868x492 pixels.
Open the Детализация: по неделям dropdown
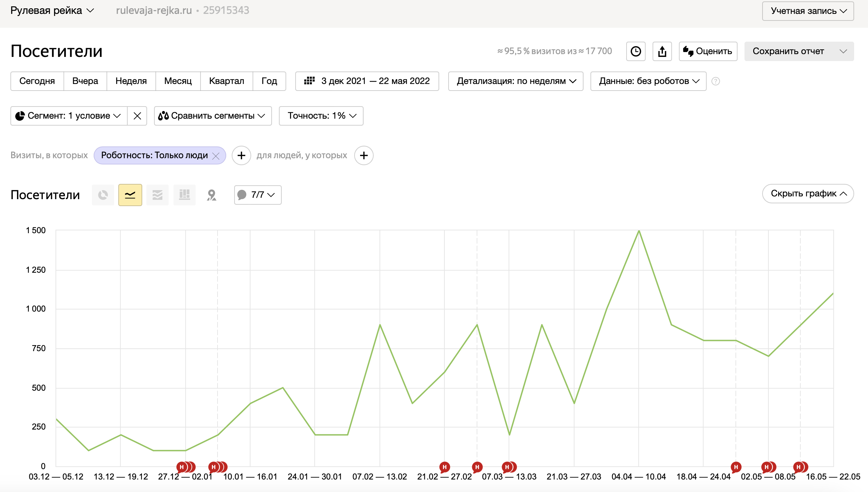click(516, 81)
